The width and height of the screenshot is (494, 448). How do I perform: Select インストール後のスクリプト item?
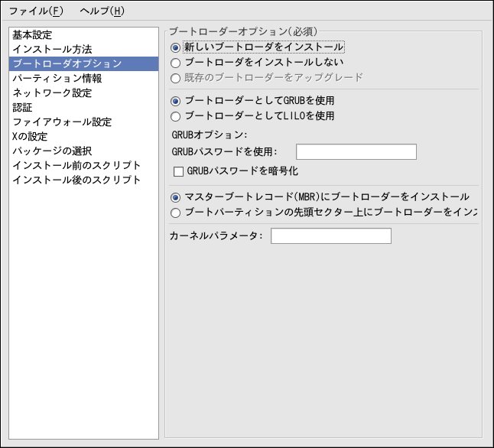click(x=76, y=180)
